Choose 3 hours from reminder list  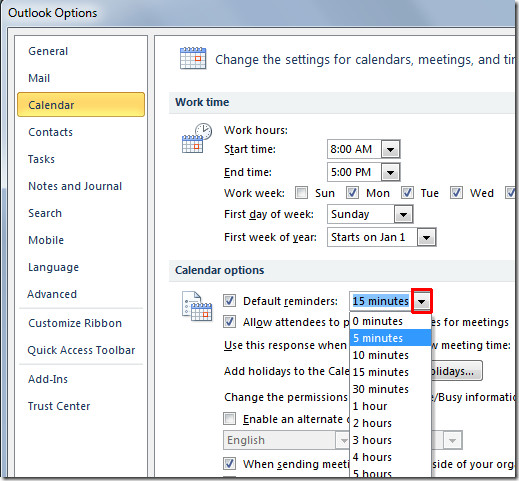click(390, 440)
